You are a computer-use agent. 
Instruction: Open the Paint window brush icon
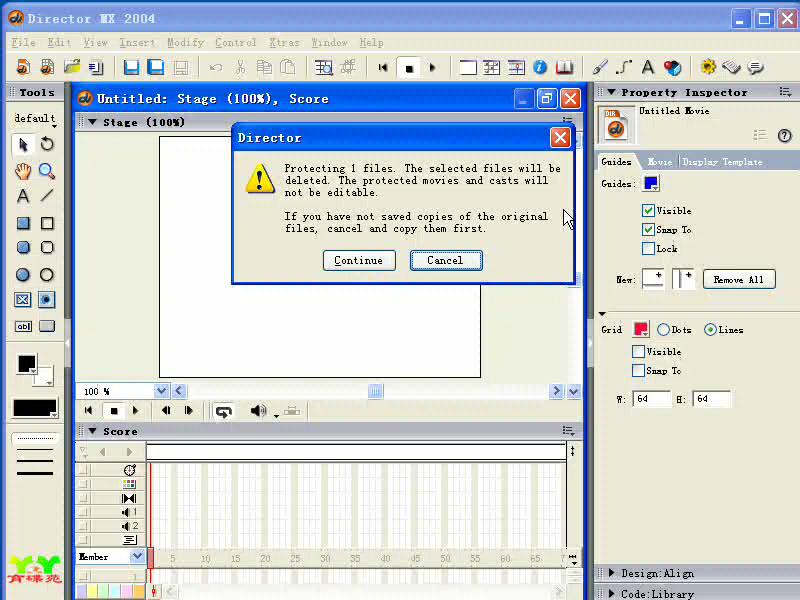click(x=599, y=67)
